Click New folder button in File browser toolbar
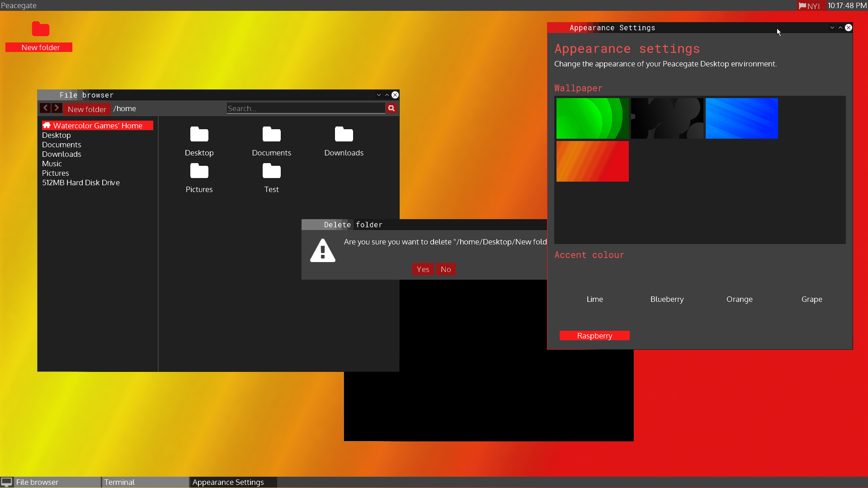This screenshot has width=868, height=488. click(x=87, y=109)
